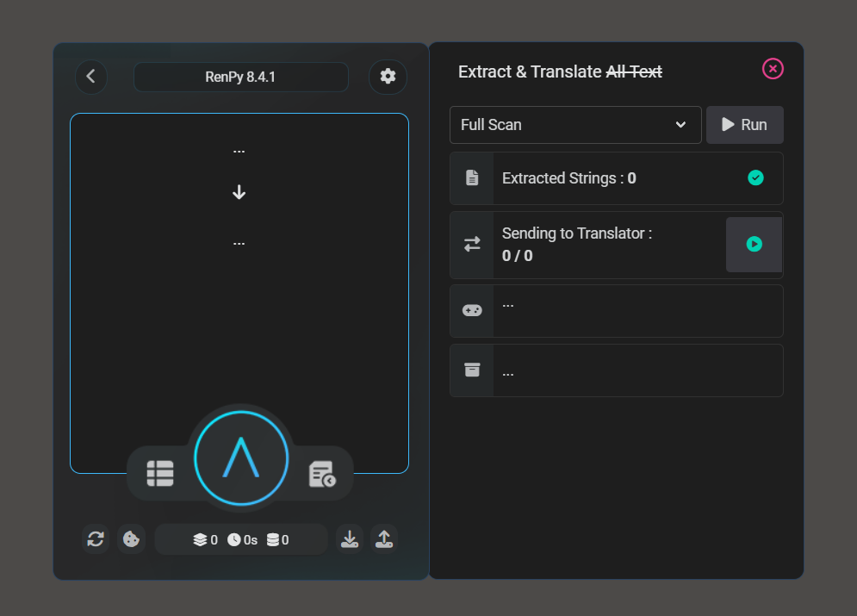Click the cookie icon
Image resolution: width=857 pixels, height=616 pixels.
(131, 539)
